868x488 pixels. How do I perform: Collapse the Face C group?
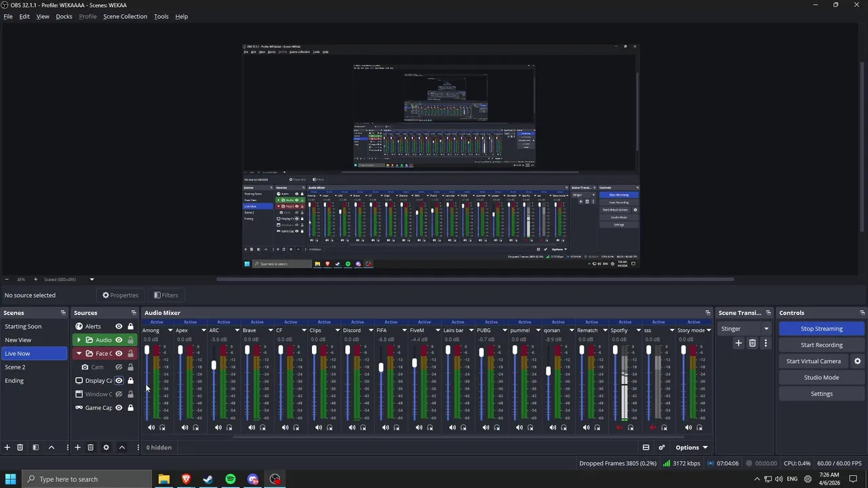click(79, 354)
